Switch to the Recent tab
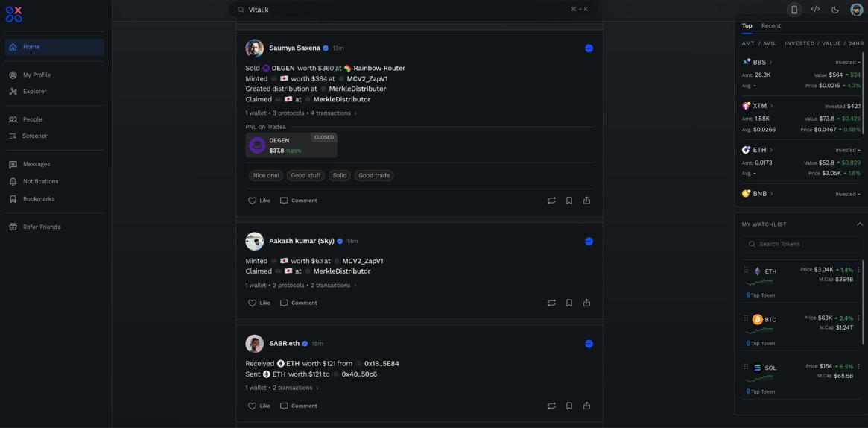 [x=770, y=26]
